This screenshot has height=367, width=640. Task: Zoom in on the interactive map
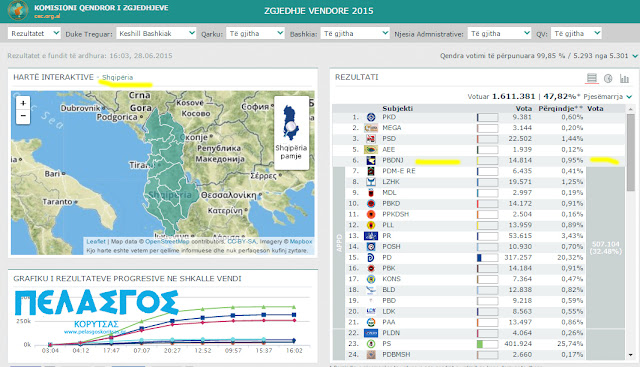coord(23,103)
